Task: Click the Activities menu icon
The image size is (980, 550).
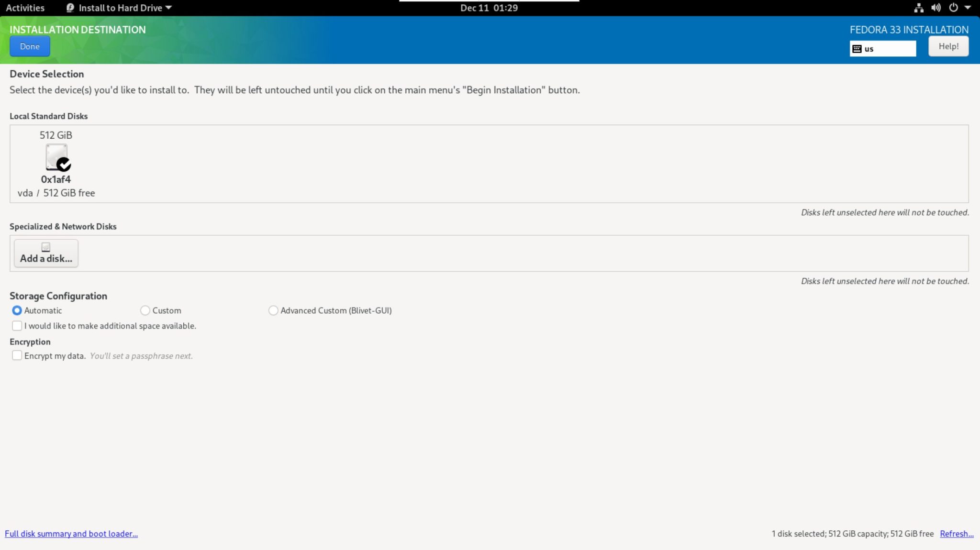Action: click(25, 7)
